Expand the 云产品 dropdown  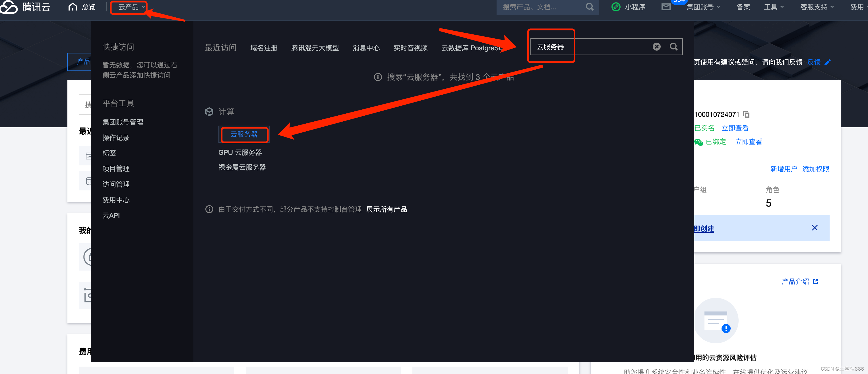[131, 7]
